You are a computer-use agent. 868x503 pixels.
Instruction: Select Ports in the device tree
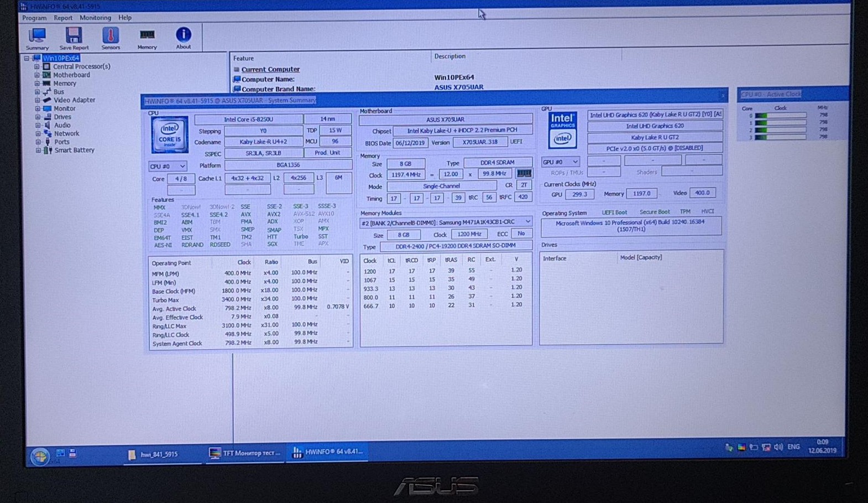(62, 142)
